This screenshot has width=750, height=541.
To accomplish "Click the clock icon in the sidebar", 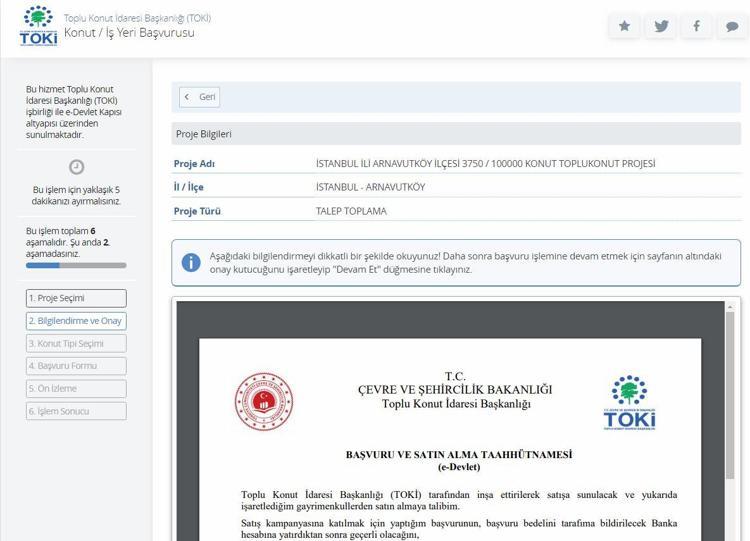I will [x=76, y=167].
